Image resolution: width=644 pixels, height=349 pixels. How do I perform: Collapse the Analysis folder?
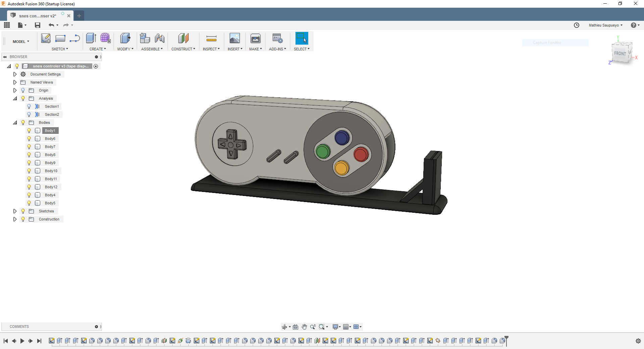pyautogui.click(x=15, y=98)
